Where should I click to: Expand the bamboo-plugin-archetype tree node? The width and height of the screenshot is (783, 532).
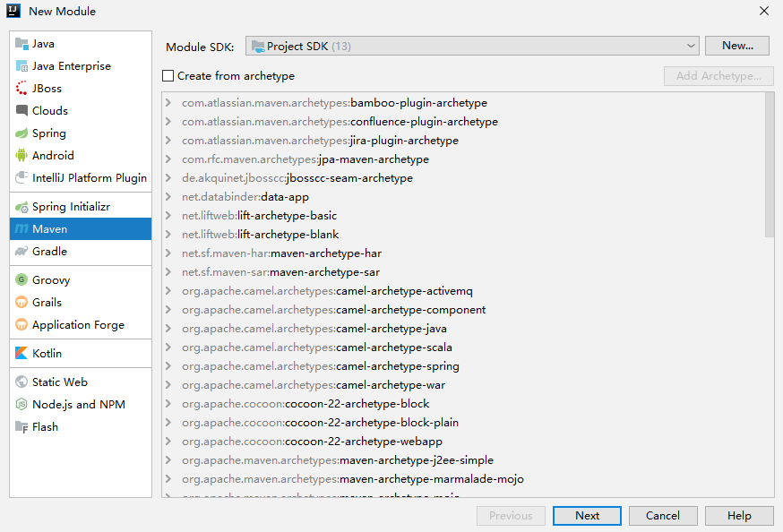pos(168,103)
